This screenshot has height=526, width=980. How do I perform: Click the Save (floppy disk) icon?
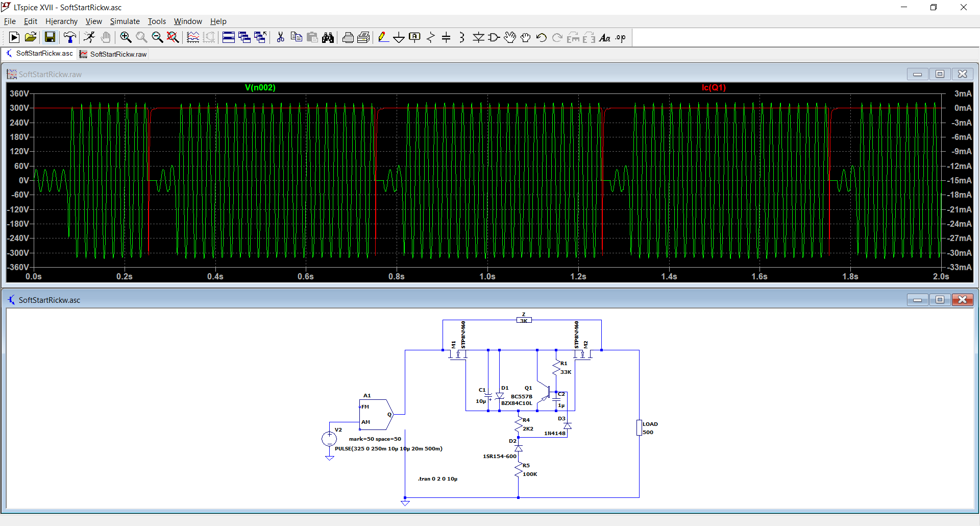click(50, 37)
